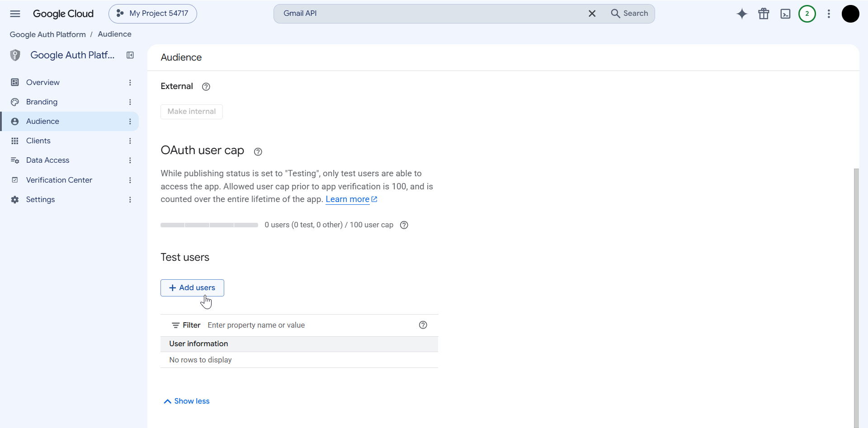Image resolution: width=868 pixels, height=428 pixels.
Task: Collapse the section with Show less
Action: pyautogui.click(x=187, y=401)
